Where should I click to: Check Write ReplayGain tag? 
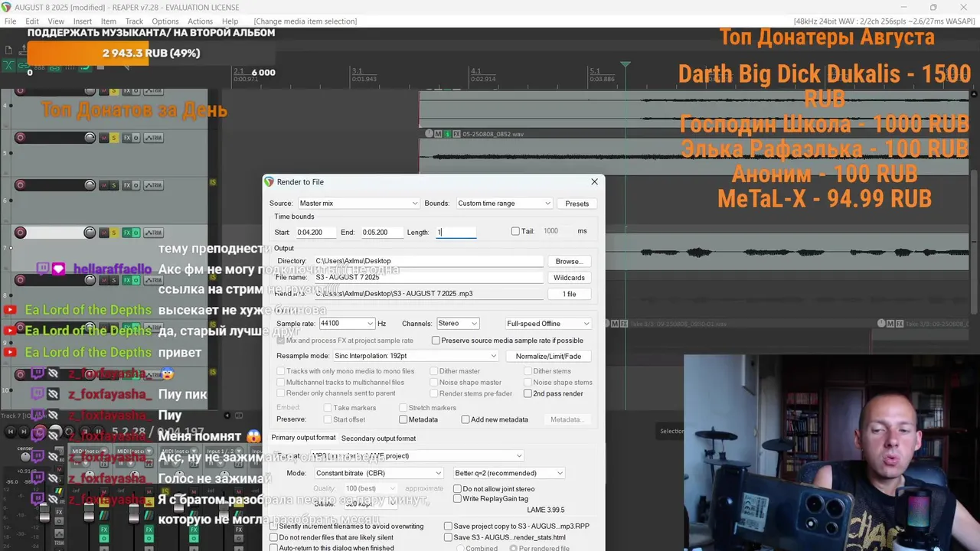(457, 499)
